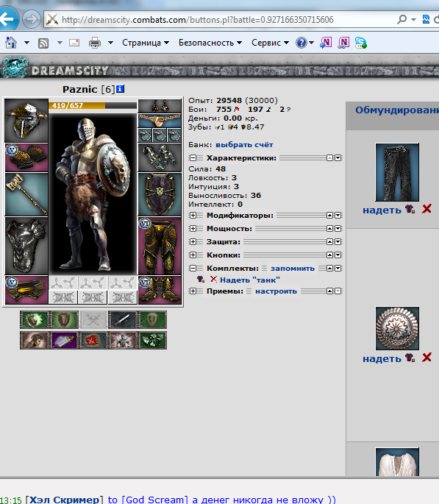This screenshot has width=439, height=504.
Task: Click надеть under the round shield
Action: (382, 359)
